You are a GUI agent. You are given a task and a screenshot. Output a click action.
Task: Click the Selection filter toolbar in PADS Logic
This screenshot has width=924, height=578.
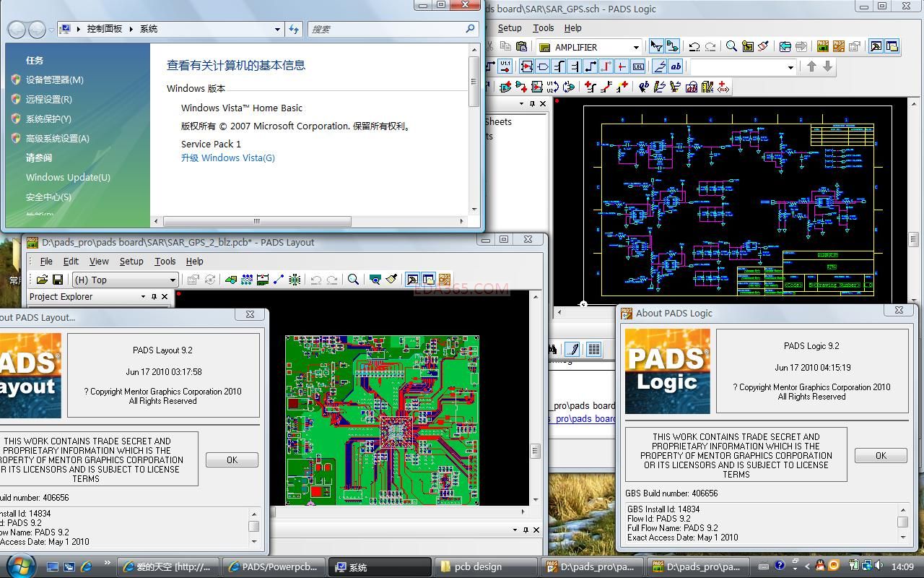656,46
